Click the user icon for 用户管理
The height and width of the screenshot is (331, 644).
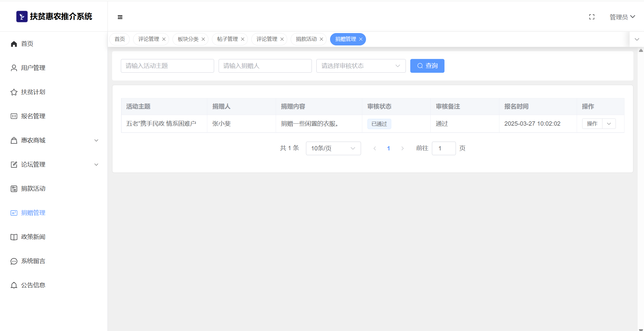coord(14,68)
